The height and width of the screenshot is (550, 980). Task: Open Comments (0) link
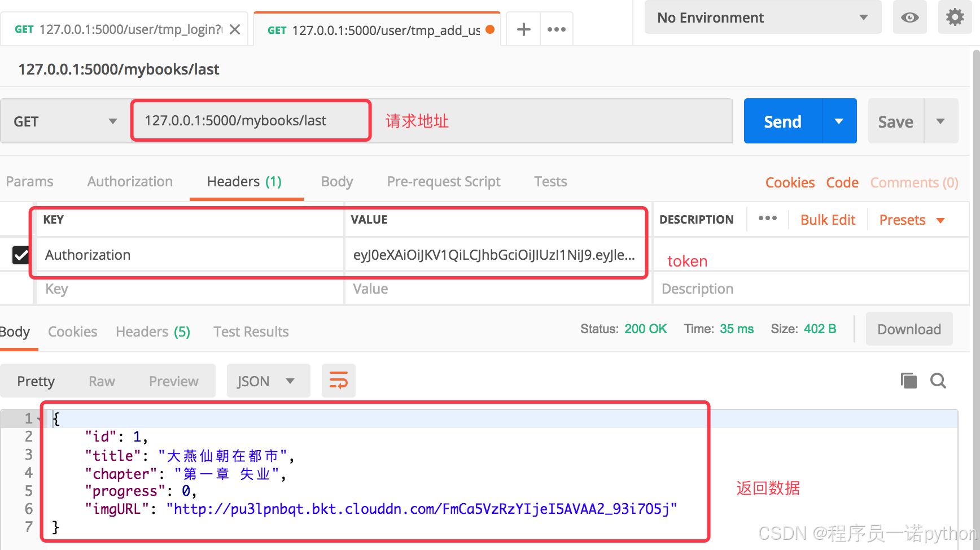[914, 183]
